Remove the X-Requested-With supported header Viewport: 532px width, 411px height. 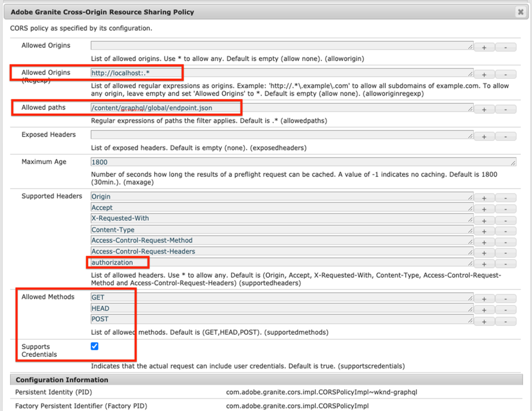tap(506, 220)
